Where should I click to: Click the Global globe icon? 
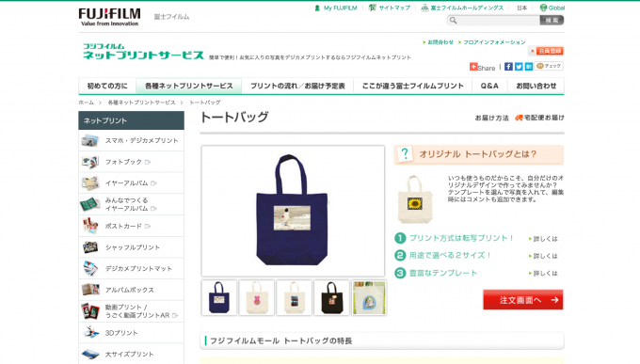point(543,8)
